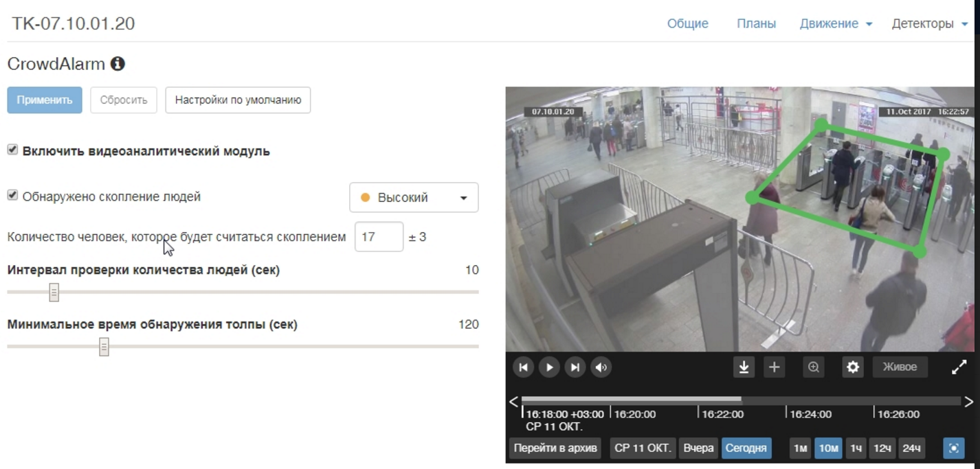
Task: Select Сегодня on the timeline
Action: coord(746,448)
